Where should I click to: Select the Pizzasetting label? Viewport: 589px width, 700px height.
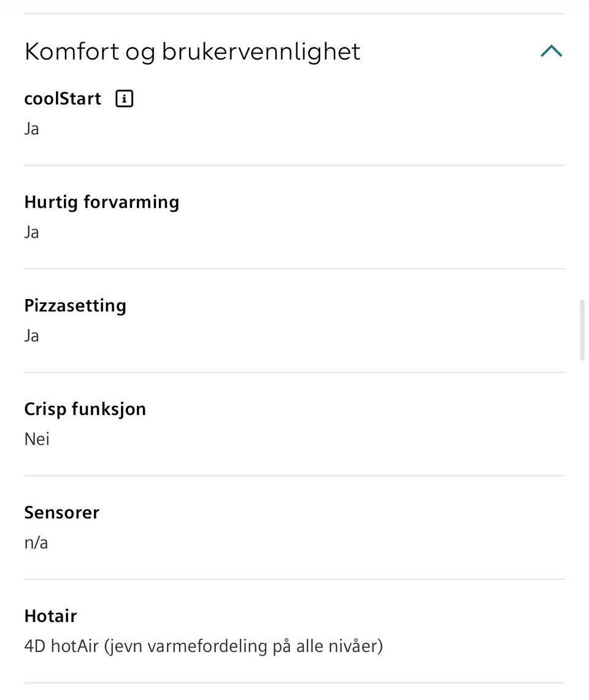(75, 306)
